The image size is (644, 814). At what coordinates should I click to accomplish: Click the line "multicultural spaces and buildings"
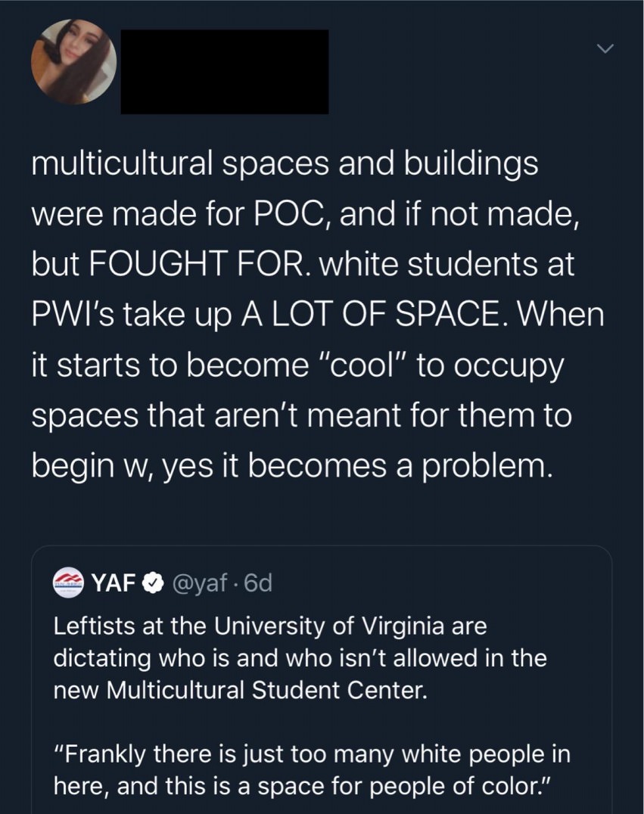pyautogui.click(x=285, y=166)
